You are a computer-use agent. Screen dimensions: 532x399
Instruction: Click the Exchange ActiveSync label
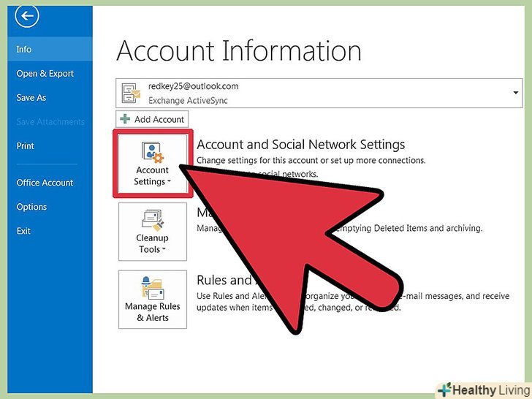pyautogui.click(x=188, y=100)
